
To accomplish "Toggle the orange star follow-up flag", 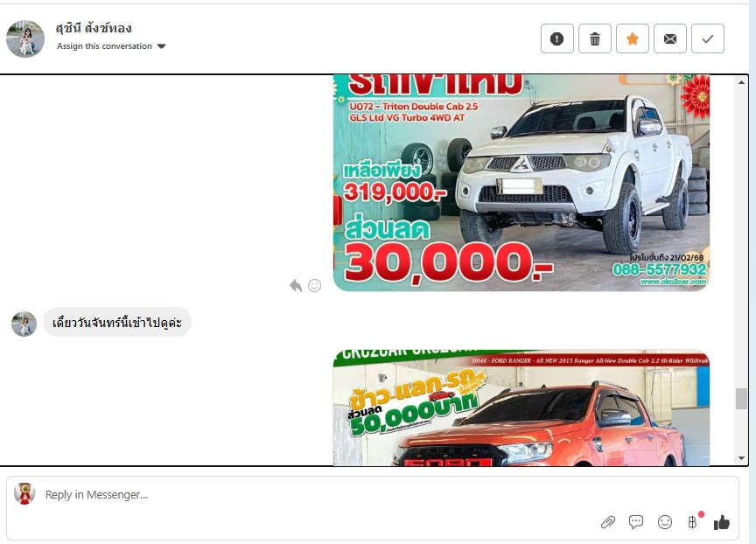I will [x=632, y=38].
